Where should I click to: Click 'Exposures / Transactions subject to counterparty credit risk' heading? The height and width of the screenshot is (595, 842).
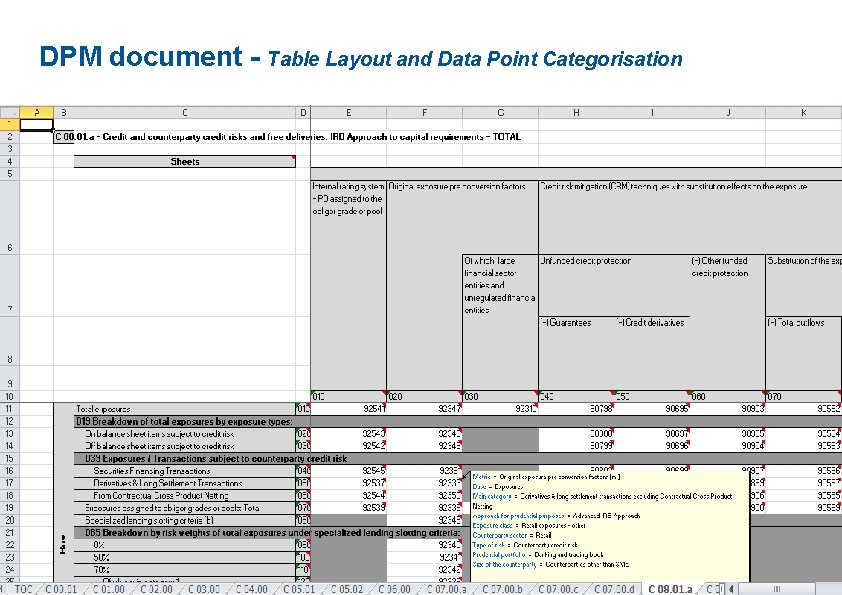(x=216, y=459)
